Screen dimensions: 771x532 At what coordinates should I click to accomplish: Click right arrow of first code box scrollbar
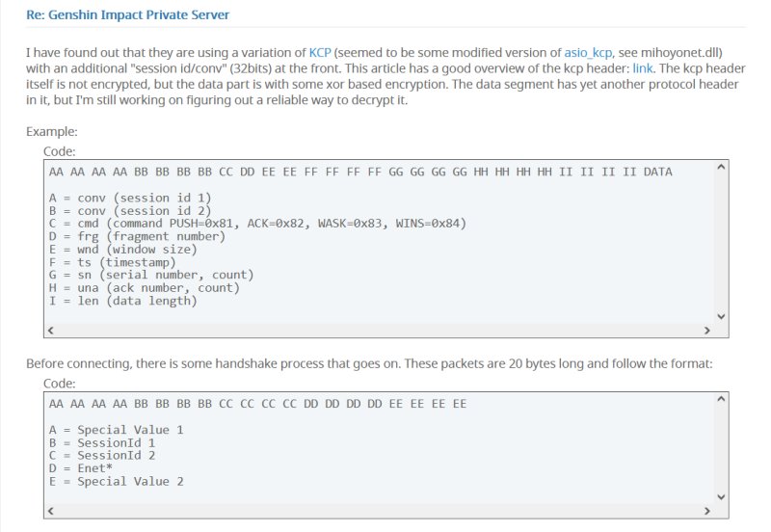[x=707, y=331]
